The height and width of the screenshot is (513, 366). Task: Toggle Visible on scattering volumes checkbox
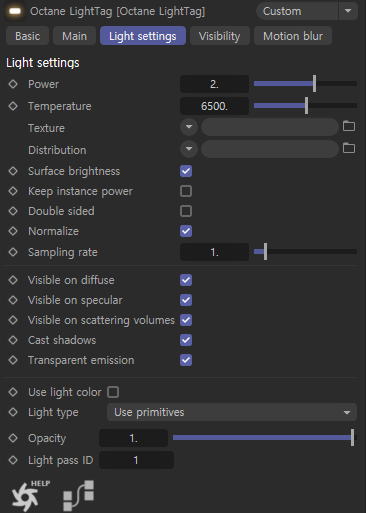point(186,320)
